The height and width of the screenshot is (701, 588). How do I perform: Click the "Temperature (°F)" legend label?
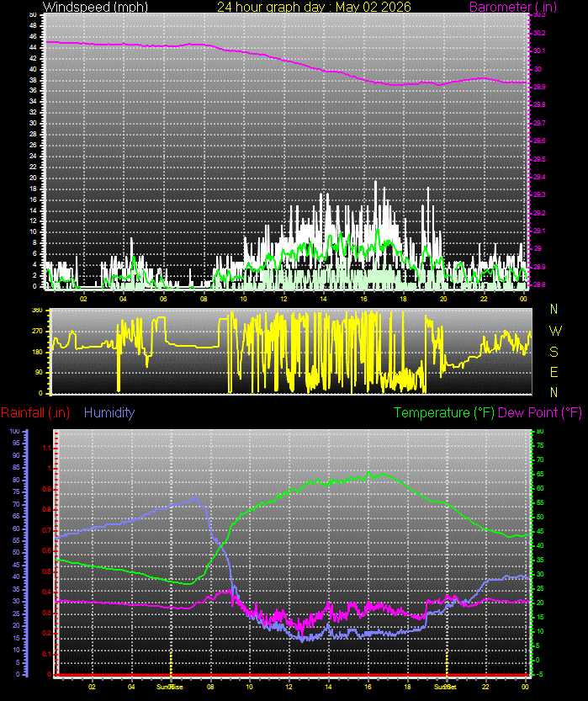pos(443,412)
